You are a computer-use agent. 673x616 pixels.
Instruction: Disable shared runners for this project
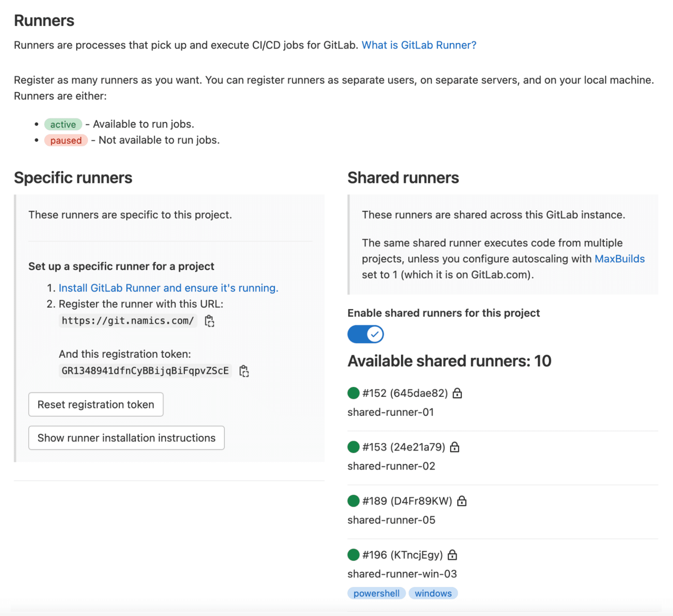365,334
